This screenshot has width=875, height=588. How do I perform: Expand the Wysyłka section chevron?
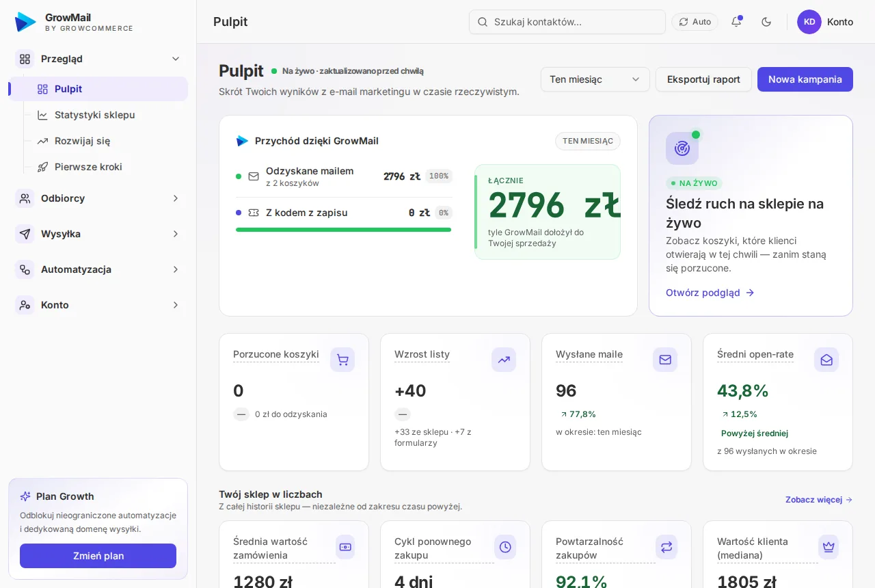click(x=176, y=234)
